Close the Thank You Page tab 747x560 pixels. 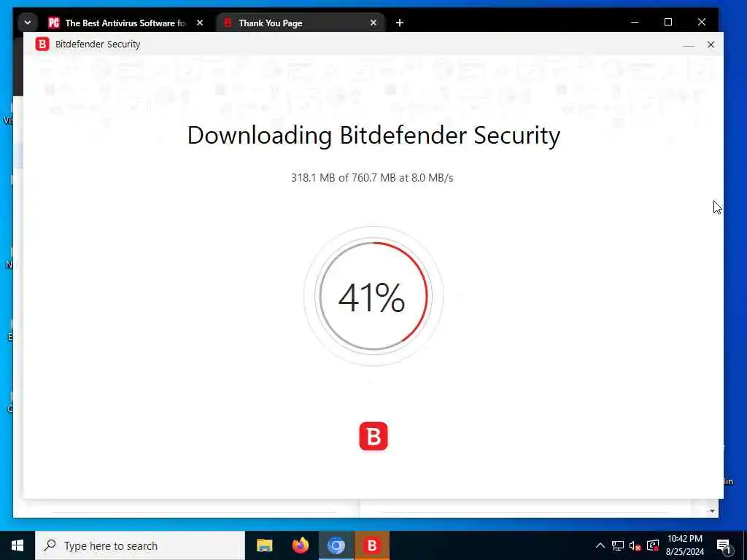pyautogui.click(x=373, y=23)
